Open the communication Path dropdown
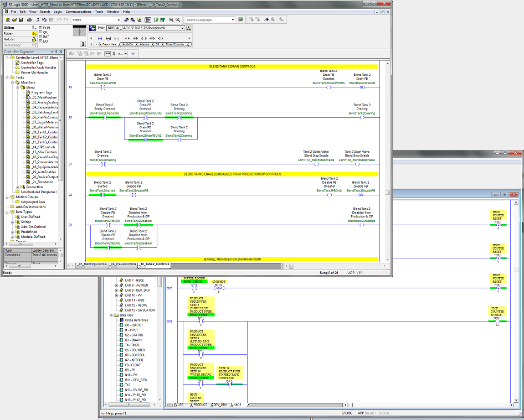Viewport: 524px width, 420px height. pos(182,28)
